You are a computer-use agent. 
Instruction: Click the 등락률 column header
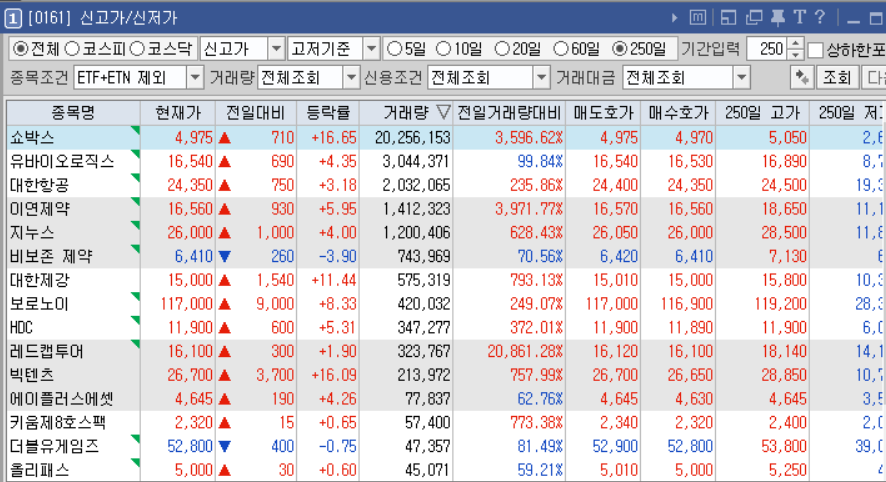328,112
